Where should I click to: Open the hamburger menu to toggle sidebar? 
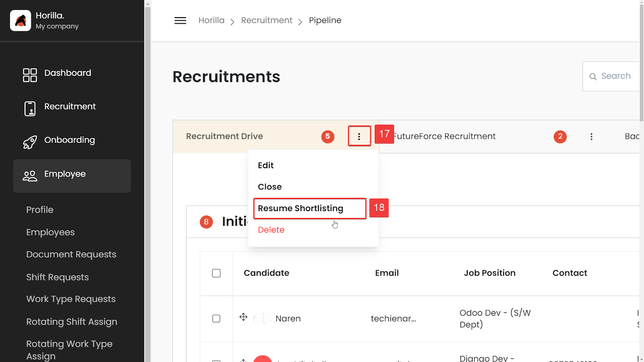180,21
